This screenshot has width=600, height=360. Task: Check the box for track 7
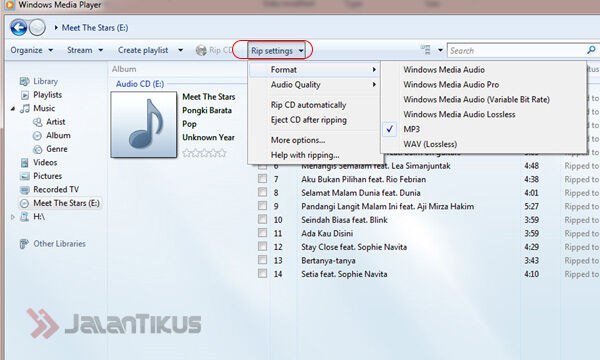coord(262,179)
